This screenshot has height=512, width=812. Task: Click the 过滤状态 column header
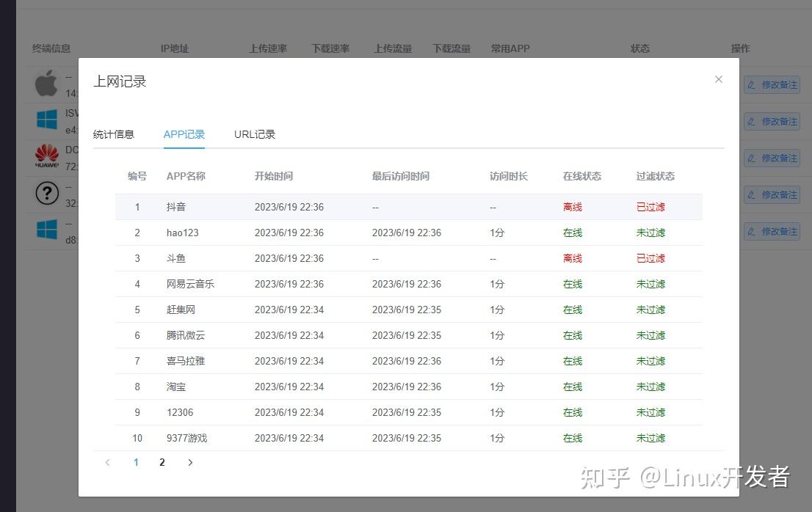pyautogui.click(x=655, y=176)
